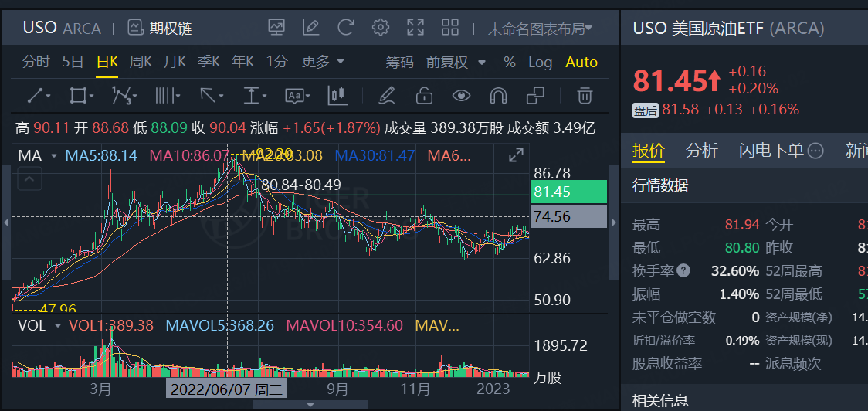Viewport: 868px width, 411px height.
Task: Select the 周K weekly candlestick tab
Action: (141, 62)
